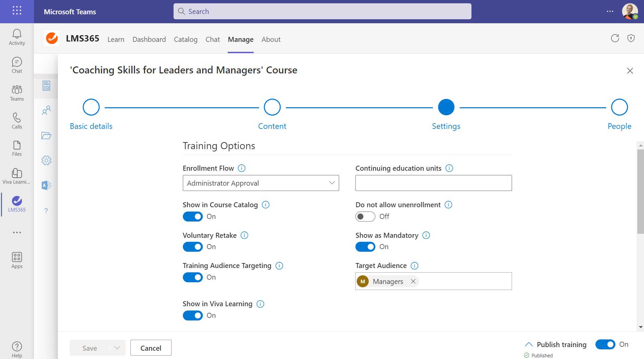Switch to the Learn tab

point(116,40)
